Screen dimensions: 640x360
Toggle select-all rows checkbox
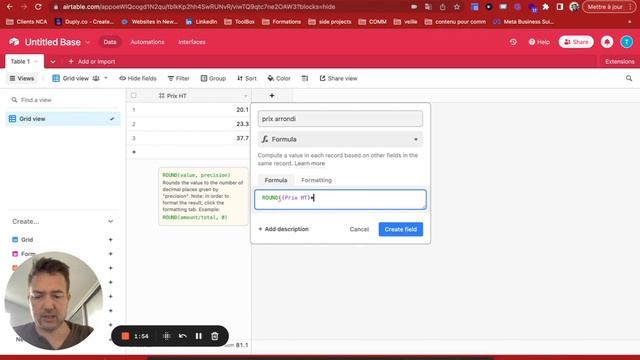click(x=133, y=96)
